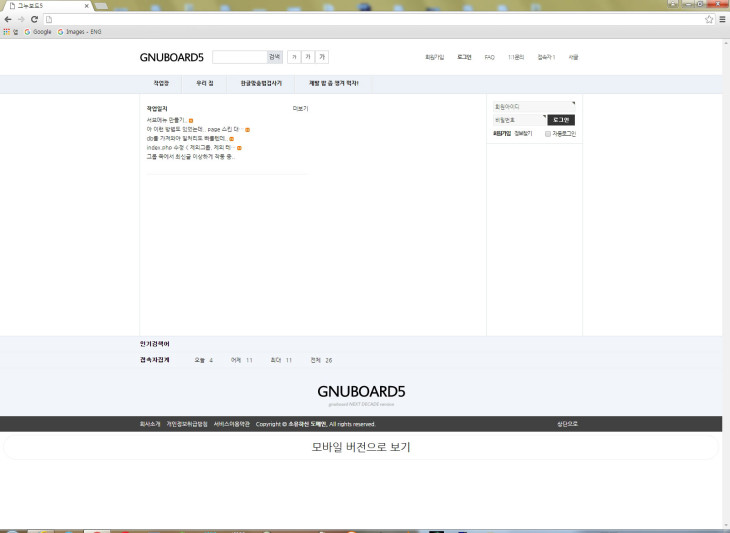Select the smallest 가 font size button

click(294, 57)
